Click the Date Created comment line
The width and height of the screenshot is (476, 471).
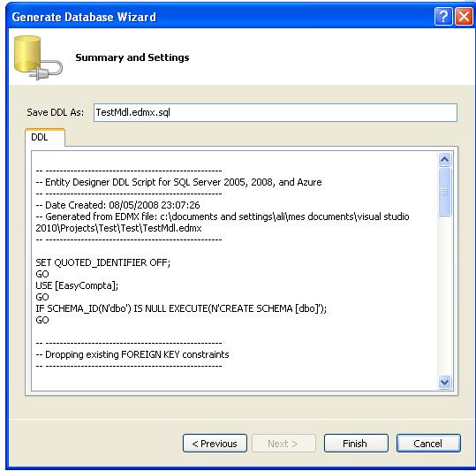[117, 205]
